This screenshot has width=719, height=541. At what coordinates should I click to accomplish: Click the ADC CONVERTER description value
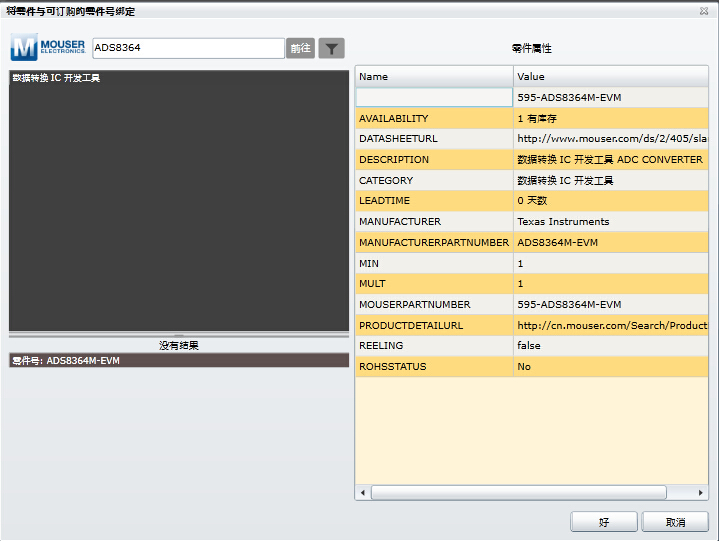611,160
